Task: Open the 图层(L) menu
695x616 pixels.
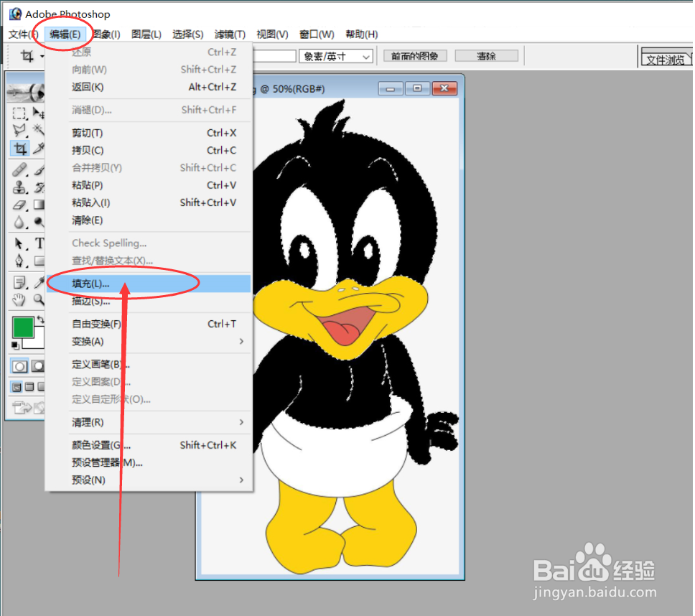Action: pyautogui.click(x=146, y=34)
